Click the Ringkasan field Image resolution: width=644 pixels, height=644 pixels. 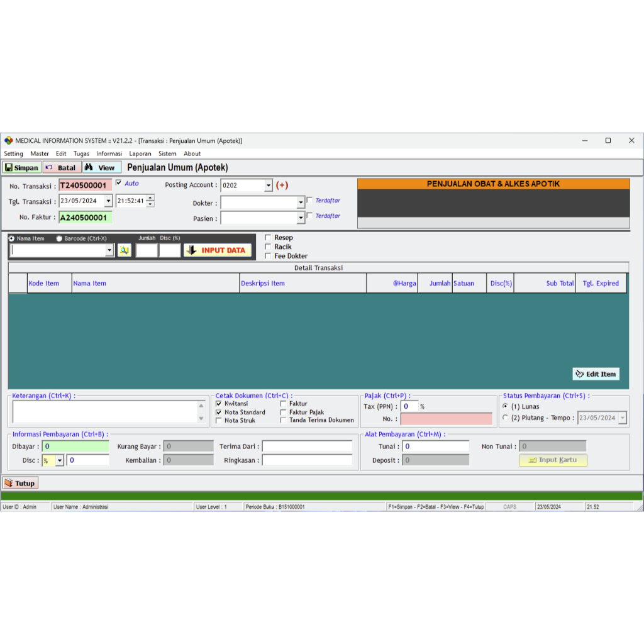[307, 460]
